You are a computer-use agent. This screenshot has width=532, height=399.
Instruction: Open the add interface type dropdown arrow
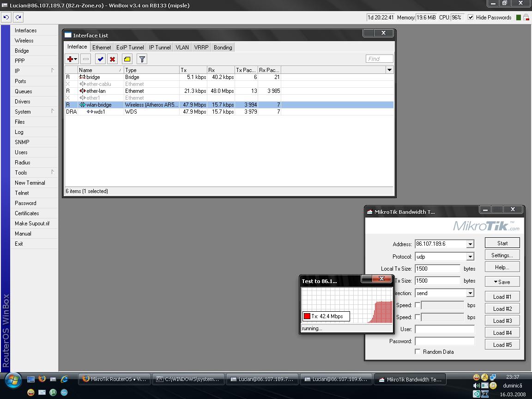tap(75, 59)
